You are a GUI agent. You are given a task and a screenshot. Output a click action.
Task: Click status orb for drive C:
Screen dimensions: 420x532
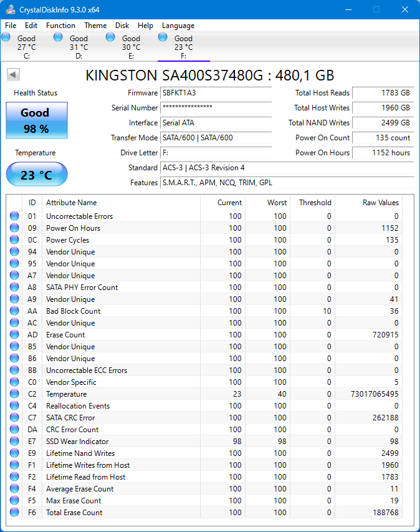(x=6, y=37)
